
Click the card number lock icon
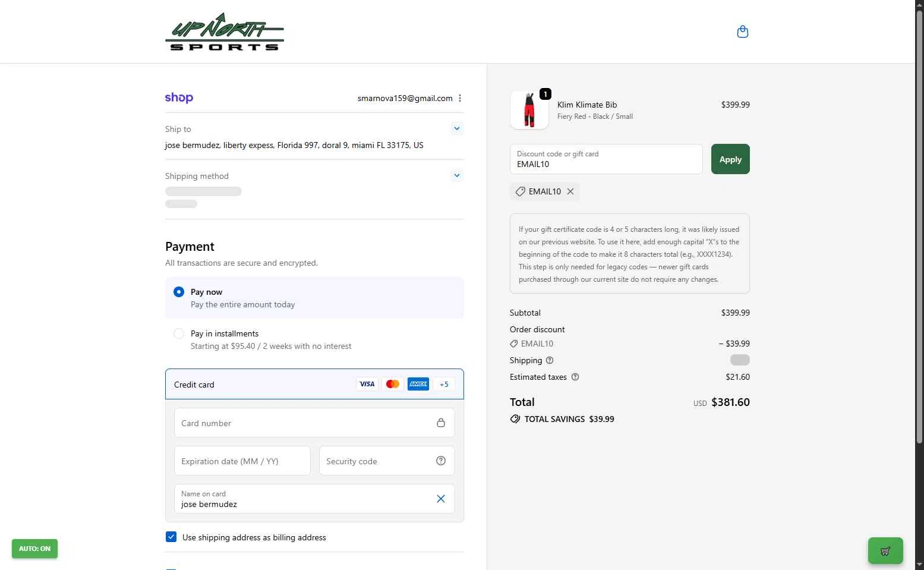(441, 423)
